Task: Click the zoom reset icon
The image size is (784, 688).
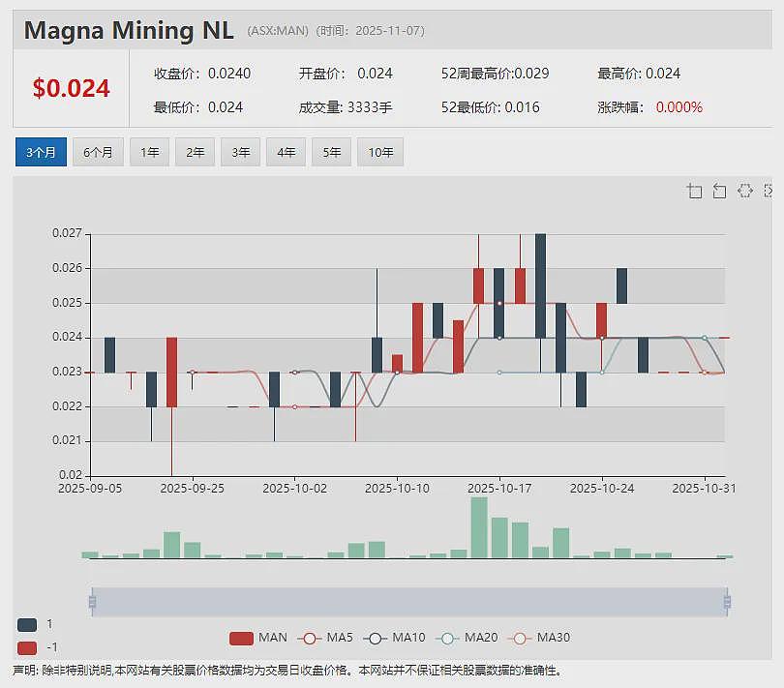Action: pos(719,191)
